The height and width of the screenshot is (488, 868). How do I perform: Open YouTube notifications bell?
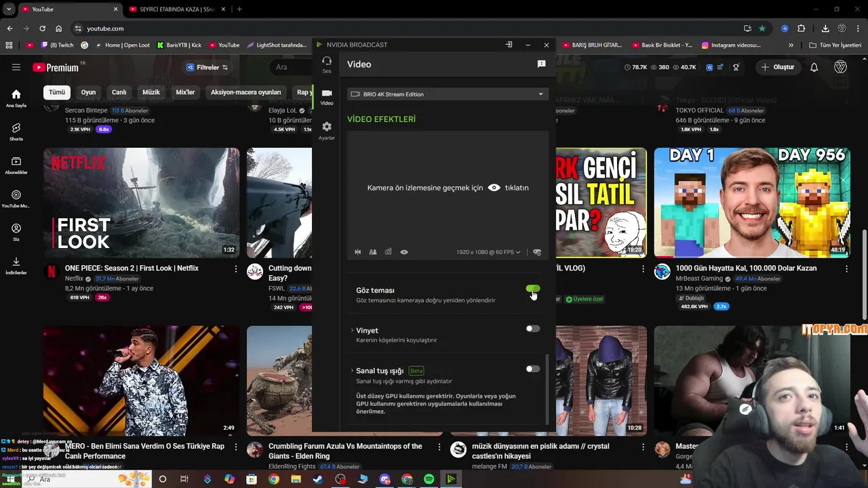814,67
